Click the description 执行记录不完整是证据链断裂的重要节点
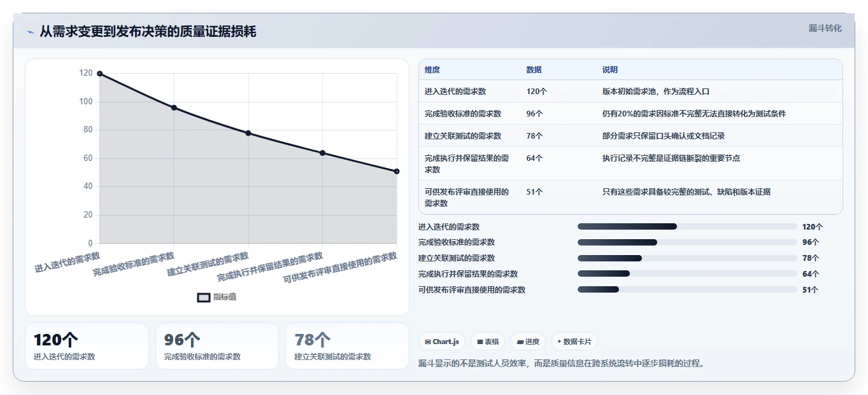 671,158
